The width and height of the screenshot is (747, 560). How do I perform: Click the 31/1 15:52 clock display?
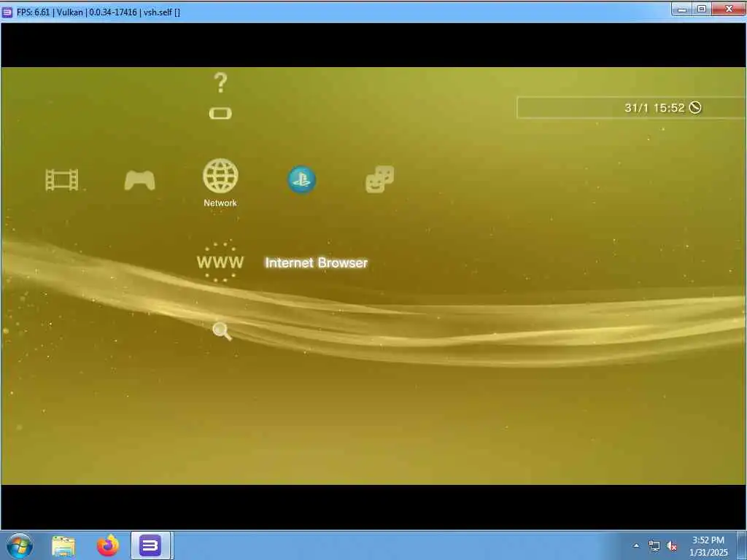654,108
